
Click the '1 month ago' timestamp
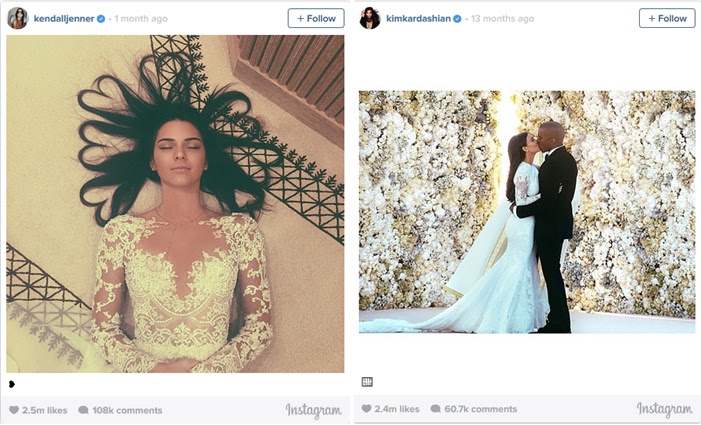point(141,19)
